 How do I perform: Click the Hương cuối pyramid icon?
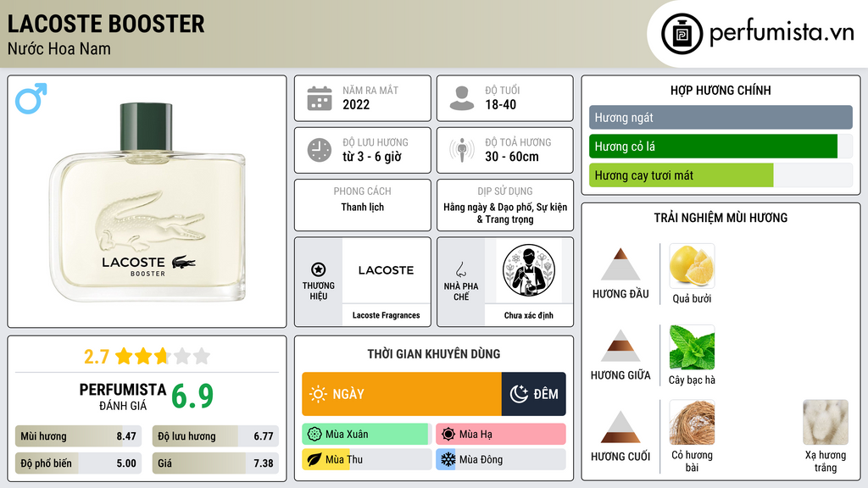pos(620,427)
